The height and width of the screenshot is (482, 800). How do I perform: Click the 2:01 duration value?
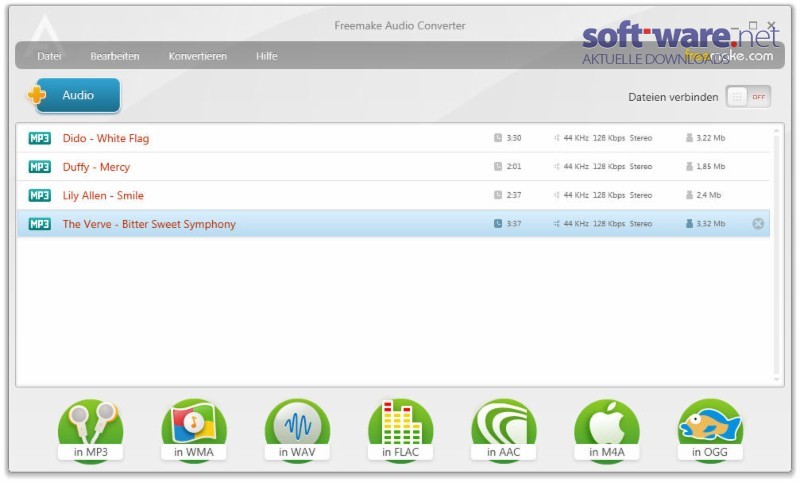click(514, 166)
